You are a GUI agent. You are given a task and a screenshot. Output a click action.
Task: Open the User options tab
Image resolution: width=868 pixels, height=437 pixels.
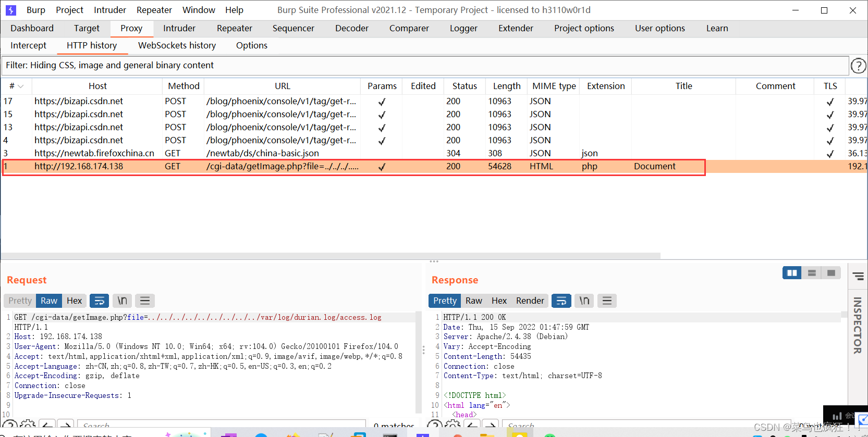pyautogui.click(x=660, y=28)
